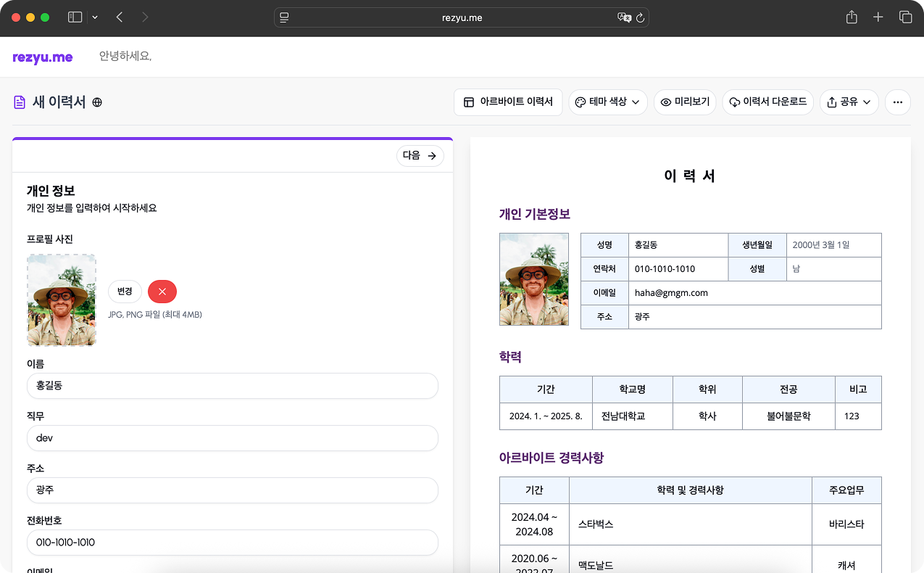This screenshot has height=573, width=924.
Task: Reload the rezyu.me page
Action: coord(641,17)
